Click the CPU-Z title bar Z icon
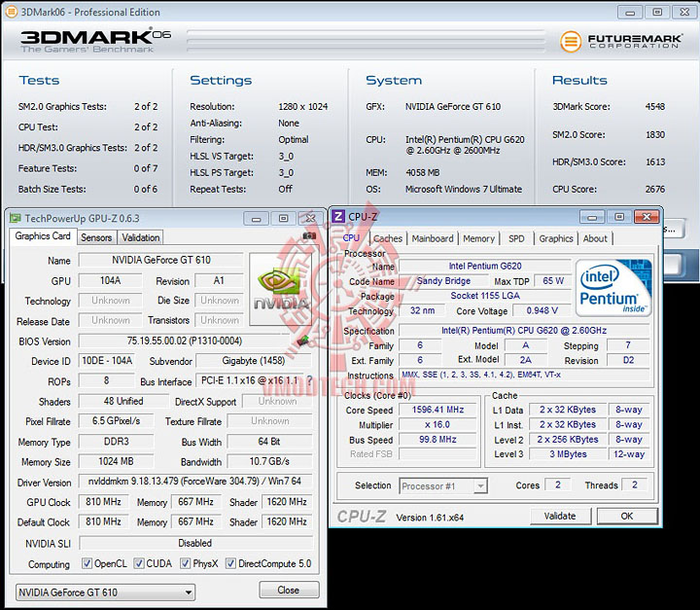The image size is (700, 610). (338, 217)
